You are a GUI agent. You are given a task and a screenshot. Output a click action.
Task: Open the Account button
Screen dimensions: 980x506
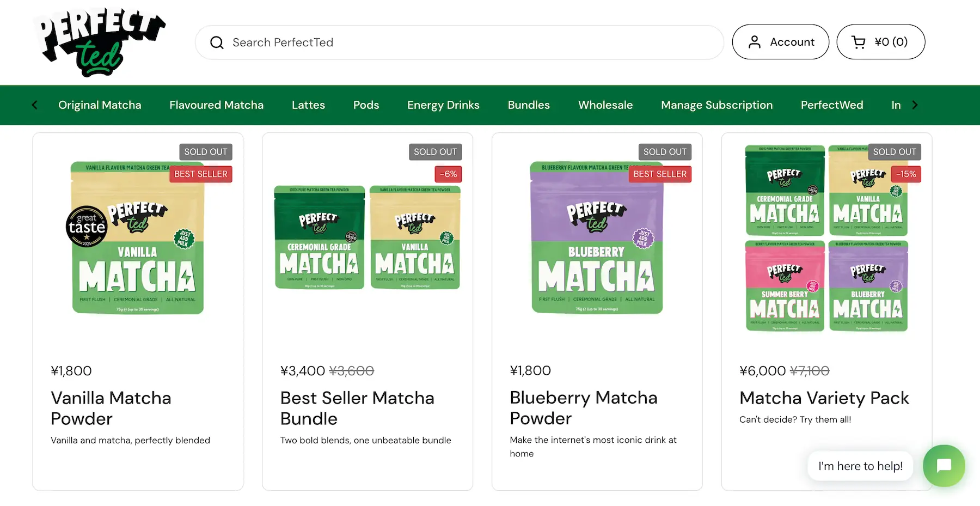(x=781, y=42)
